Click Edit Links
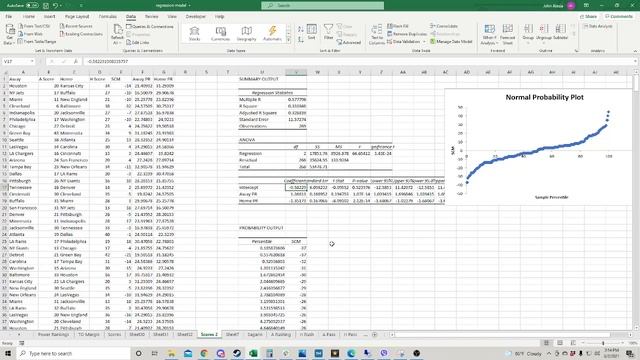 [x=138, y=42]
